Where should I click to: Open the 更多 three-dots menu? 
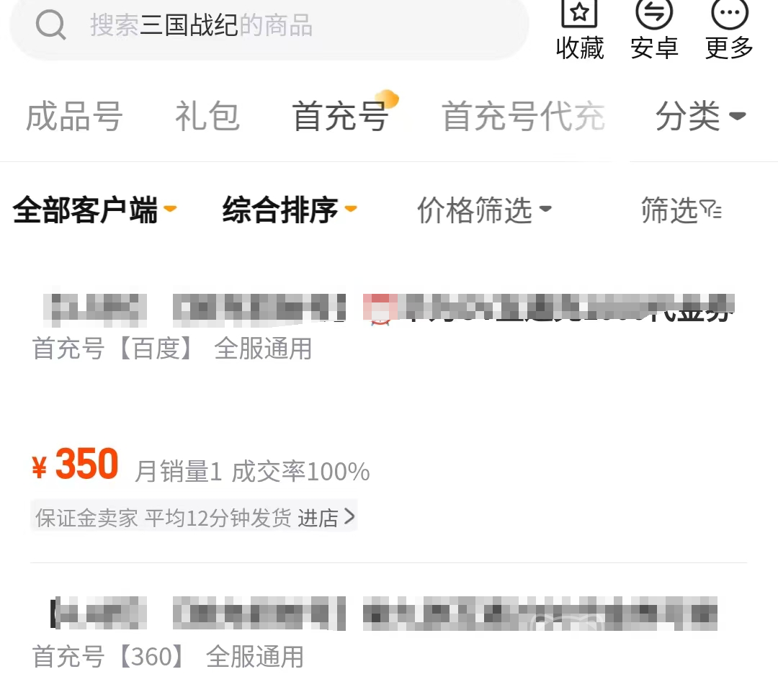coord(729,13)
